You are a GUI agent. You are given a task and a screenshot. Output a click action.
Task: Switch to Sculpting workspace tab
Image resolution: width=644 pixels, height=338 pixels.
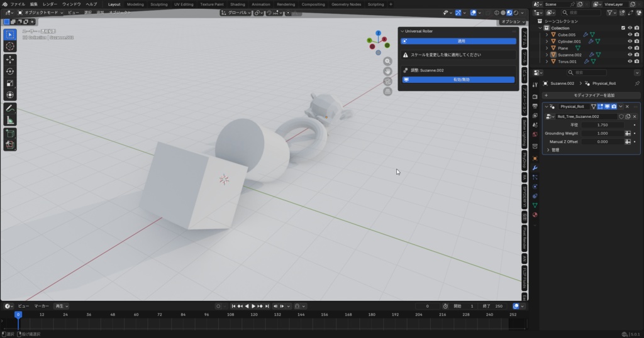[159, 4]
